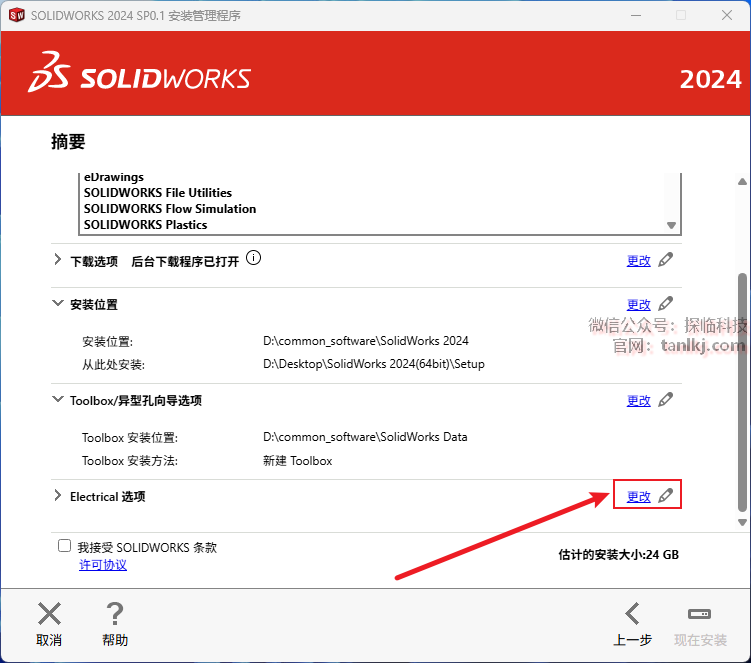This screenshot has width=751, height=663.
Task: Click 更改 link for Electrical 选项
Action: pyautogui.click(x=638, y=497)
